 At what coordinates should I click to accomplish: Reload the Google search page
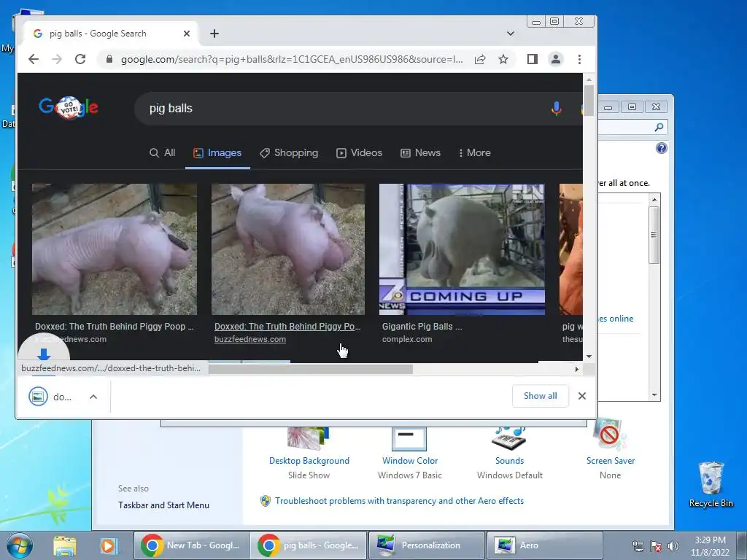click(80, 59)
